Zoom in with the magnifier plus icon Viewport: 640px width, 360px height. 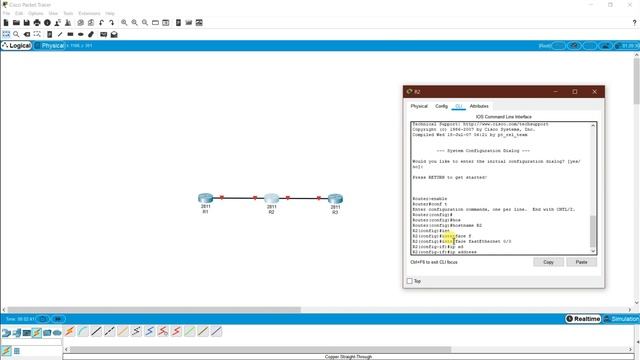pyautogui.click(x=124, y=23)
